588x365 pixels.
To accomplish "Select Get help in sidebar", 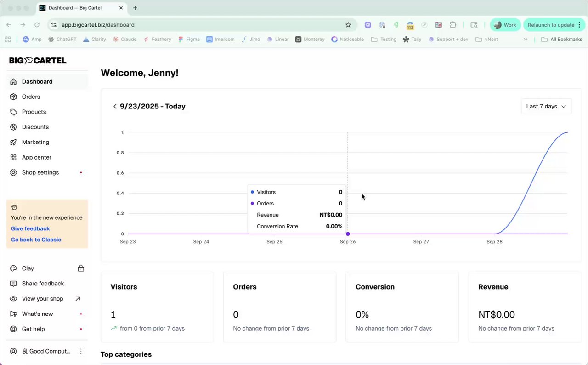I will (x=34, y=329).
